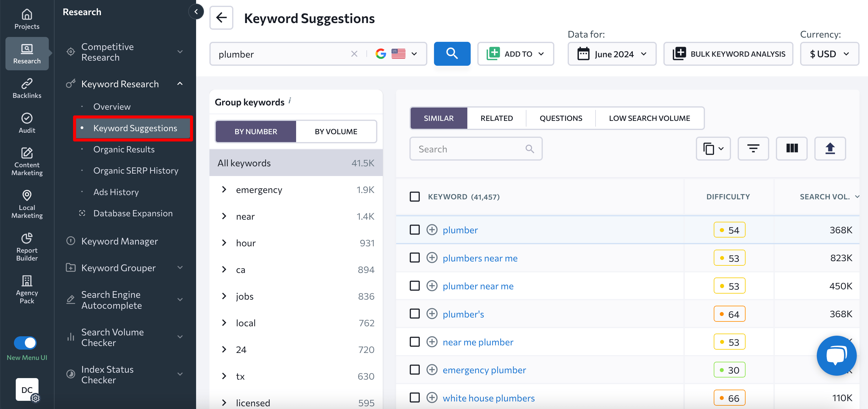Click the export/upload icon in toolbar
The width and height of the screenshot is (868, 409).
pos(831,149)
